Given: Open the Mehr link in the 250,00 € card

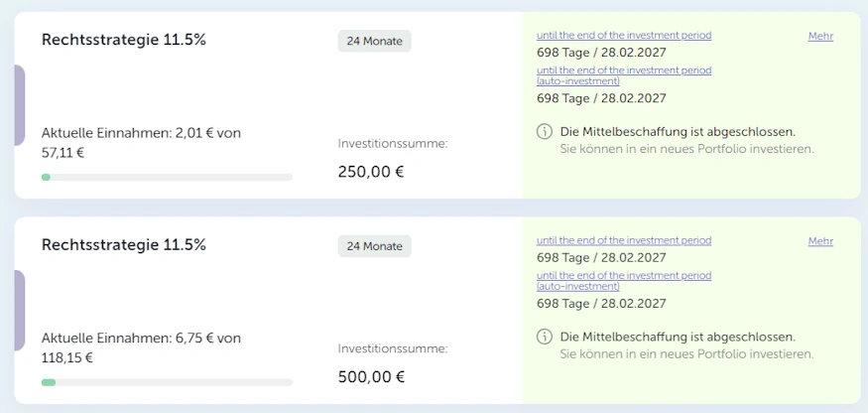Looking at the screenshot, I should (x=820, y=36).
